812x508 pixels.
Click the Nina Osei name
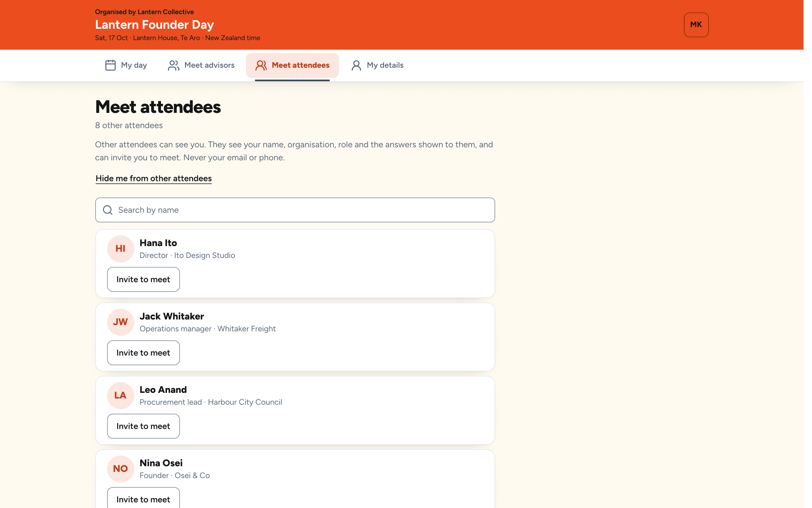161,463
